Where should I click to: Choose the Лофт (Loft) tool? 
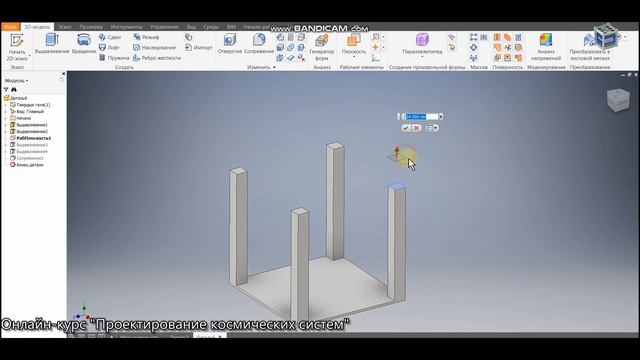(x=109, y=47)
